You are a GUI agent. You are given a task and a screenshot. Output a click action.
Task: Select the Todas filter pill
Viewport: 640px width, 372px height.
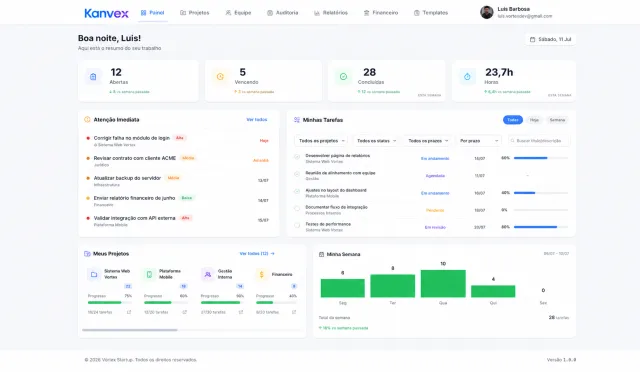click(x=513, y=120)
